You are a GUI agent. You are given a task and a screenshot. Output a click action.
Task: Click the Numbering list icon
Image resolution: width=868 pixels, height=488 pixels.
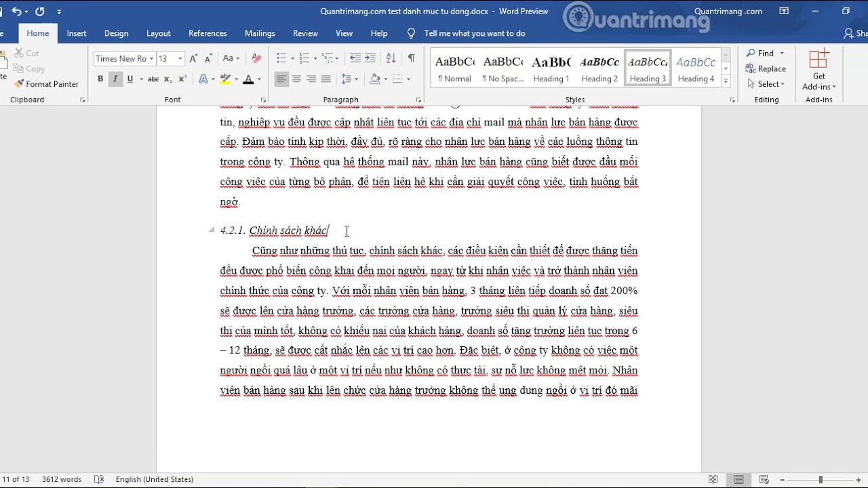pyautogui.click(x=304, y=59)
